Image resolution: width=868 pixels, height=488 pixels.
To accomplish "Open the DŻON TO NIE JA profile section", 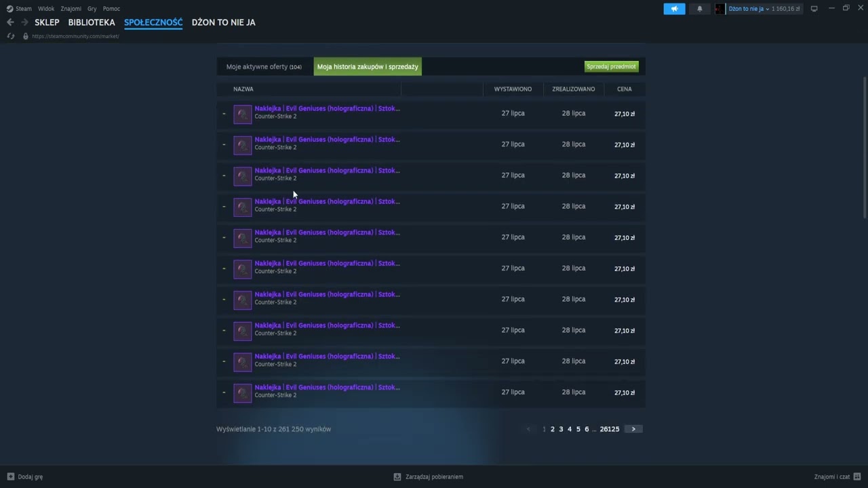I will pyautogui.click(x=224, y=22).
